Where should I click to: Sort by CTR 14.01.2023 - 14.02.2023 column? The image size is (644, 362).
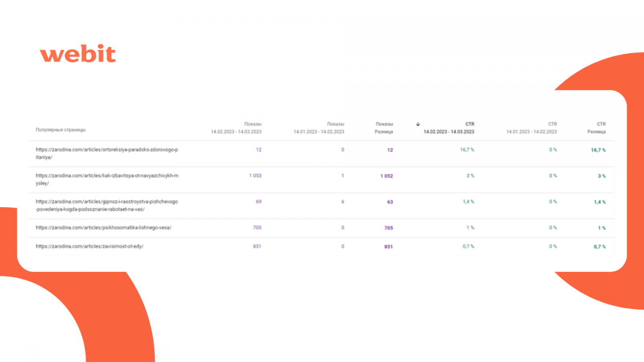coord(531,128)
